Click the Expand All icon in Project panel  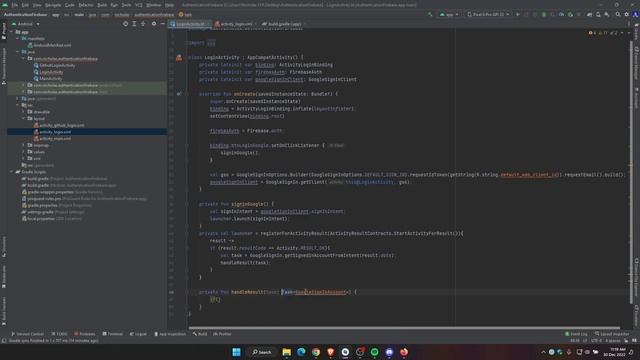[134, 24]
